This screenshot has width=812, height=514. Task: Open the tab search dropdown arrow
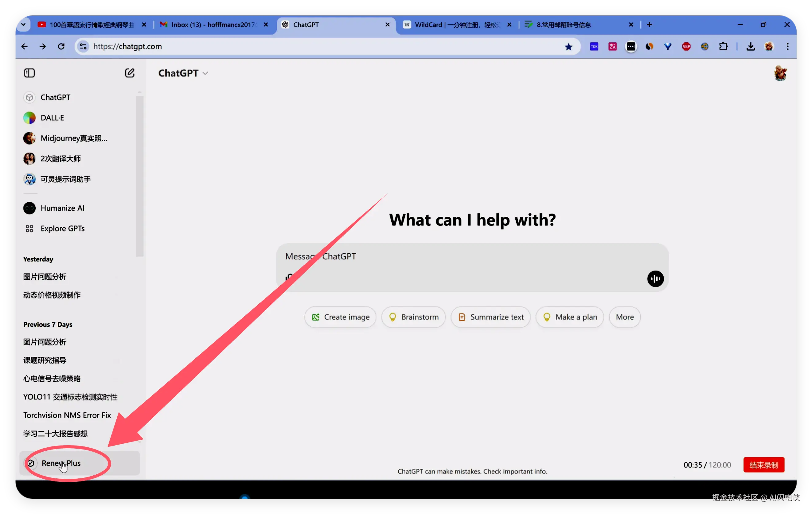point(23,25)
